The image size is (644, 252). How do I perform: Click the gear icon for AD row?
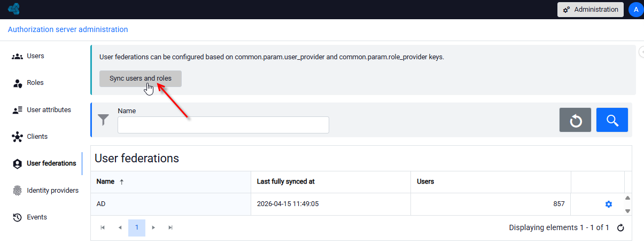pyautogui.click(x=608, y=204)
